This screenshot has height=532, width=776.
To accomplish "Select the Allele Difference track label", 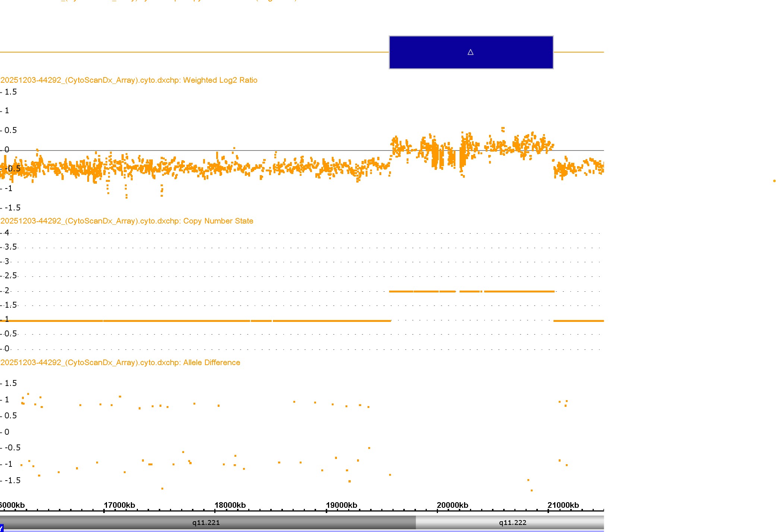I will click(x=120, y=362).
